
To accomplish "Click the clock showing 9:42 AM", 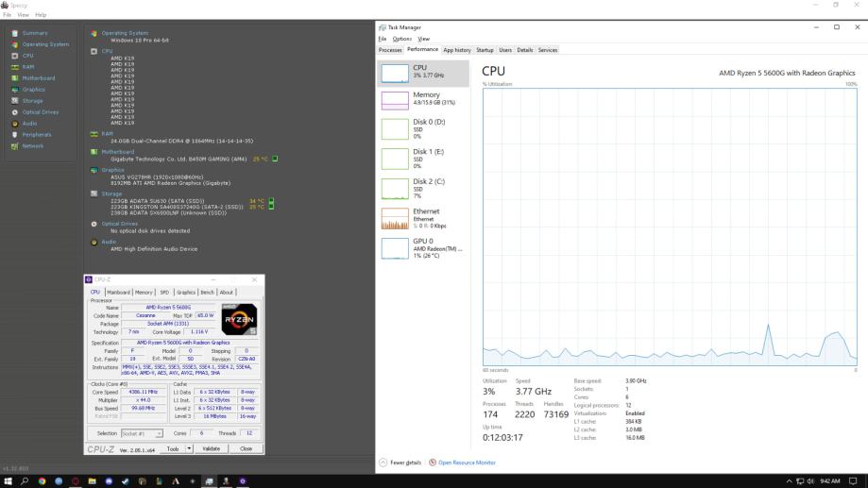I will coord(830,481).
